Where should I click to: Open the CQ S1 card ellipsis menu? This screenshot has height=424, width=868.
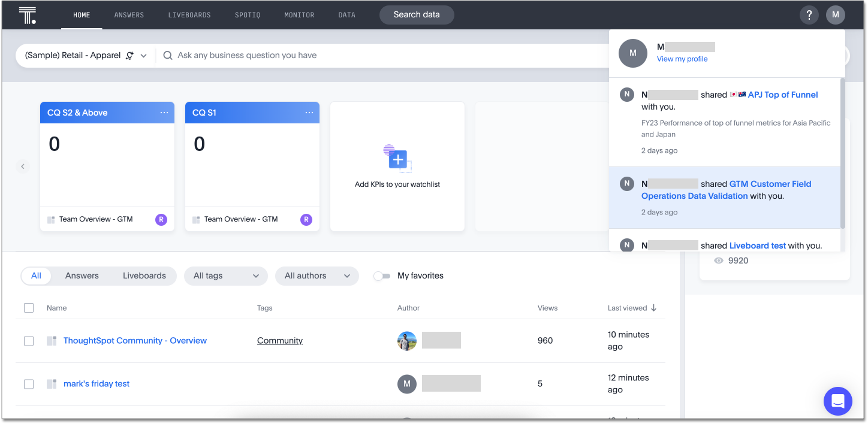tap(309, 113)
